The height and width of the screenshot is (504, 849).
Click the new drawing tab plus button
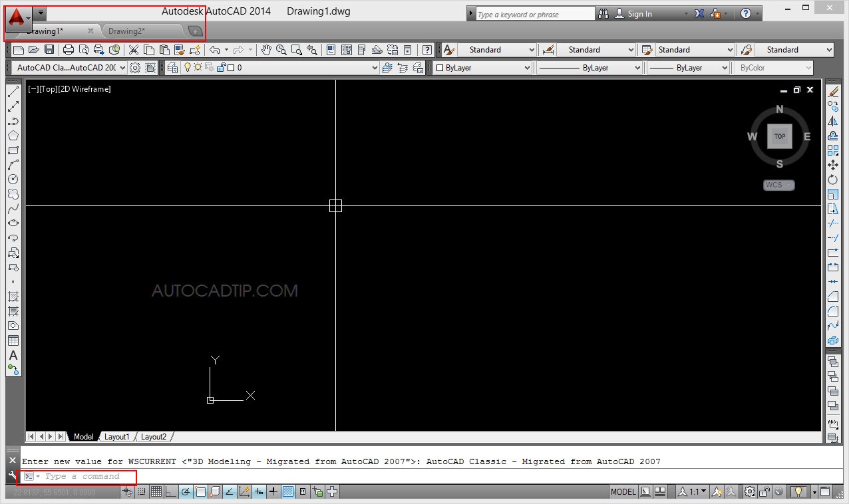point(195,31)
